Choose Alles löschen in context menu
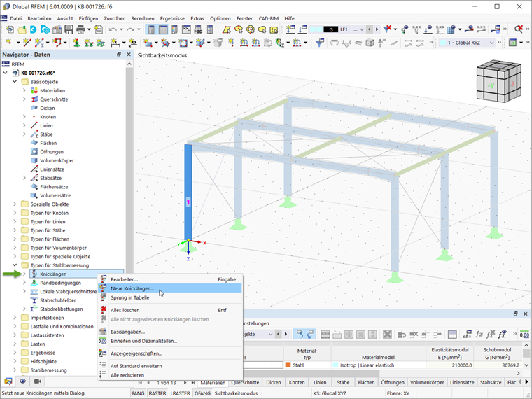The height and width of the screenshot is (399, 532). coord(170,310)
